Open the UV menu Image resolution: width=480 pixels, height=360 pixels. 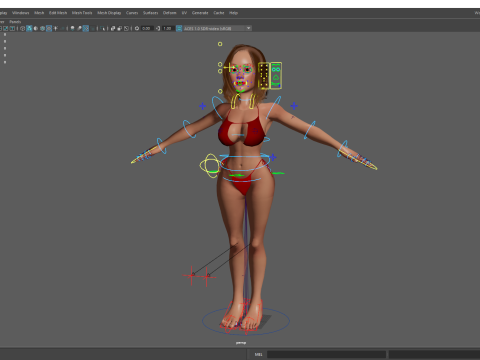pyautogui.click(x=184, y=13)
